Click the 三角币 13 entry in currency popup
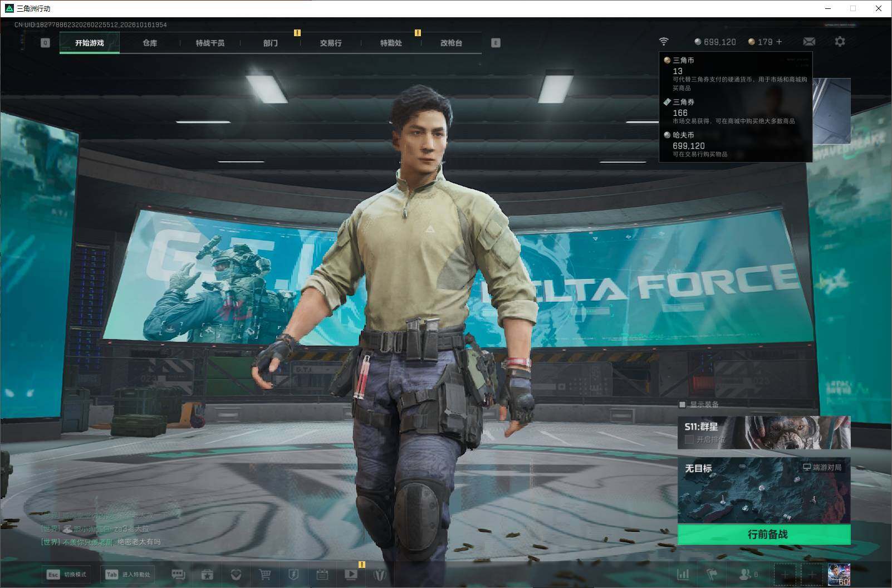892x588 pixels. [x=735, y=73]
